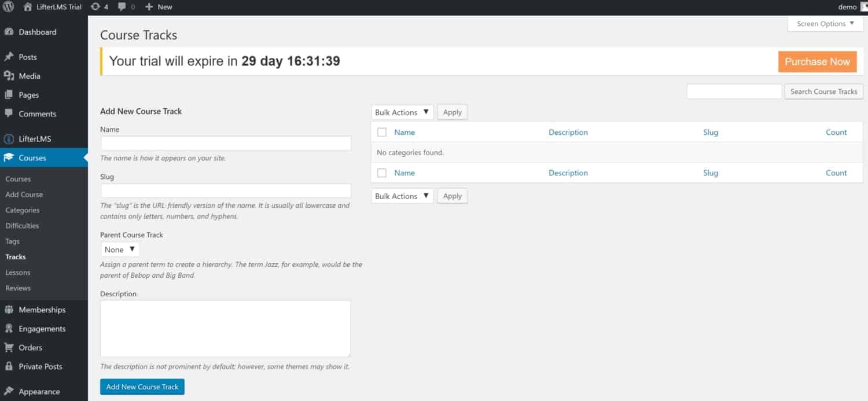Screen dimensions: 868x401
Task: Open the Lessons submenu item
Action: pos(18,273)
